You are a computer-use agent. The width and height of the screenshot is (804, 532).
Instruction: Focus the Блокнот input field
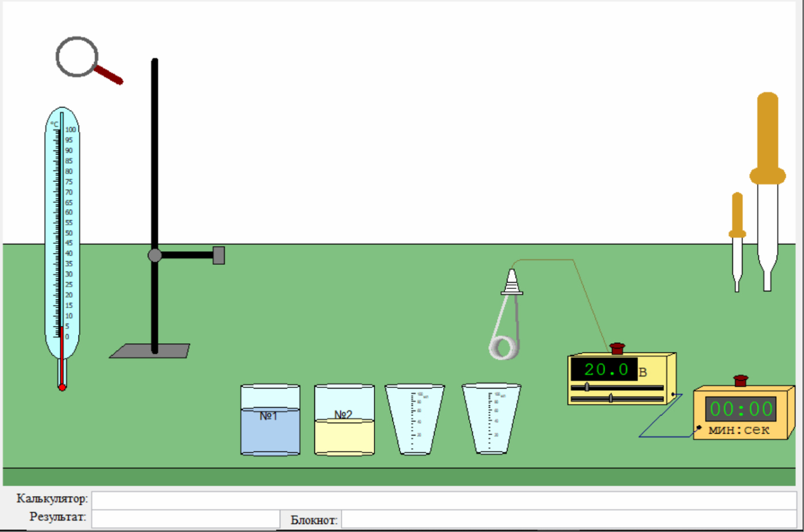pyautogui.click(x=569, y=519)
